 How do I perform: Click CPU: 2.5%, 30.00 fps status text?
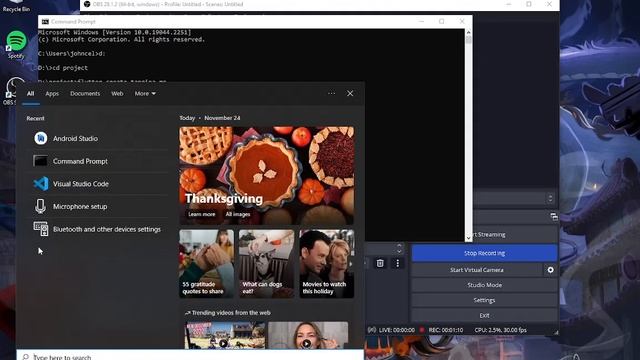coord(500,330)
